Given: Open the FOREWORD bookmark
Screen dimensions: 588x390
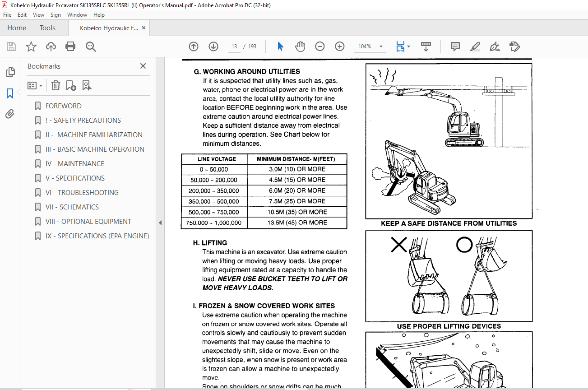Looking at the screenshot, I should pyautogui.click(x=64, y=106).
